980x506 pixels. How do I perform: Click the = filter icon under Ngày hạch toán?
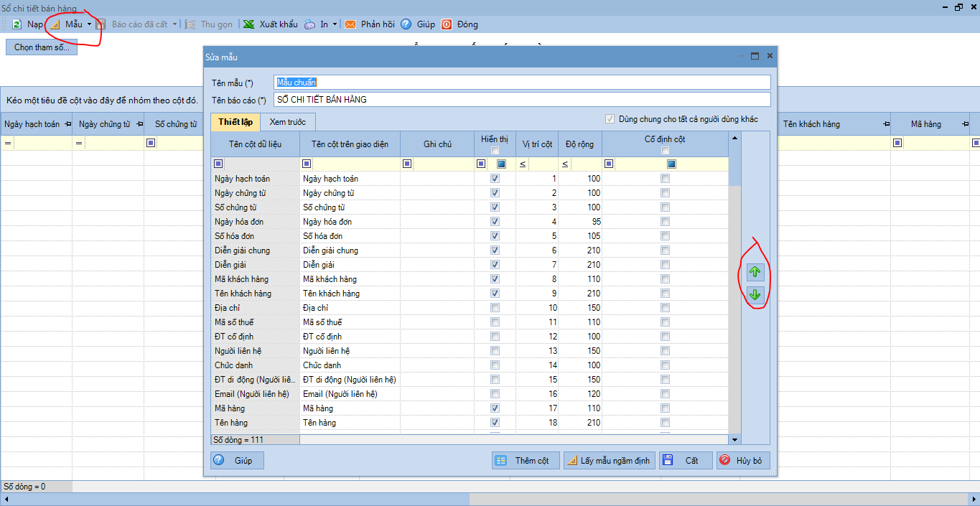[7, 144]
